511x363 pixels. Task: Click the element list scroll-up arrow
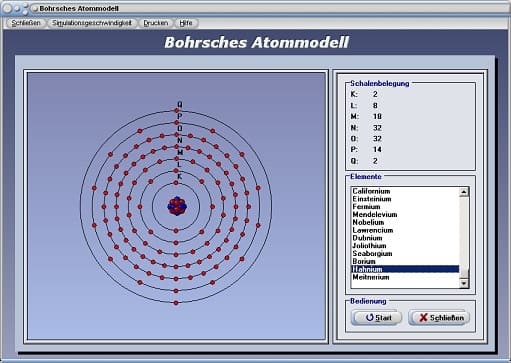click(464, 192)
